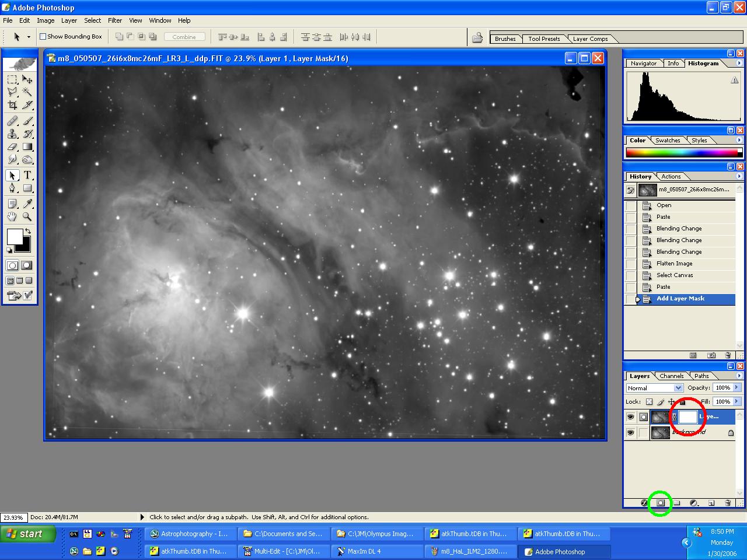Activate the Zoom magnifier tool

[27, 217]
